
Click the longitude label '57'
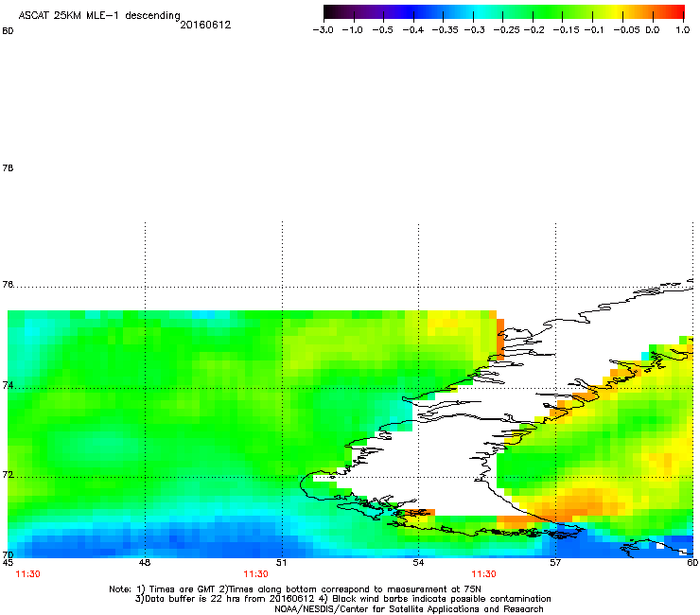coord(555,563)
